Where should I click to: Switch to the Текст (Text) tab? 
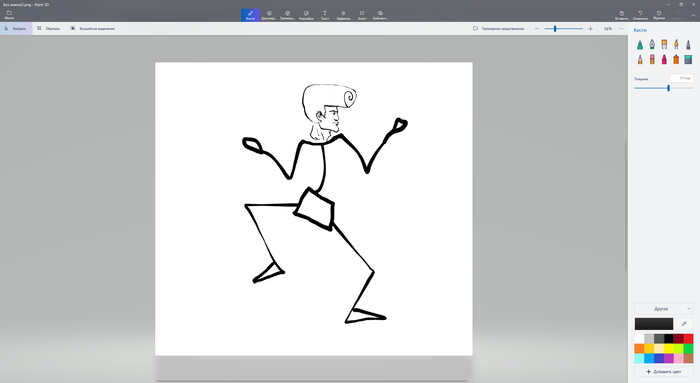coord(325,15)
